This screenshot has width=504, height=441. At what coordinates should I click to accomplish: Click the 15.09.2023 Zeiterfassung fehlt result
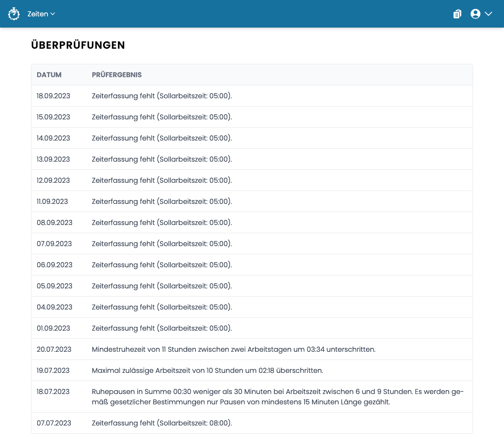(x=162, y=117)
